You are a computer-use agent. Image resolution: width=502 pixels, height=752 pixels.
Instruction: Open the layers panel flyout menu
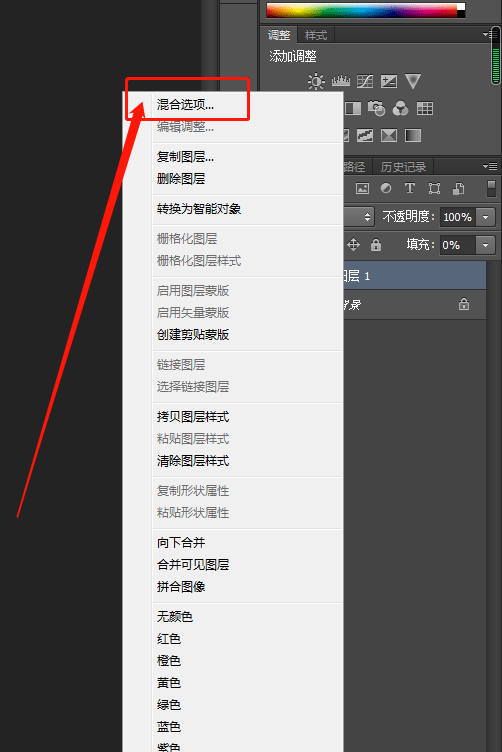tap(490, 166)
